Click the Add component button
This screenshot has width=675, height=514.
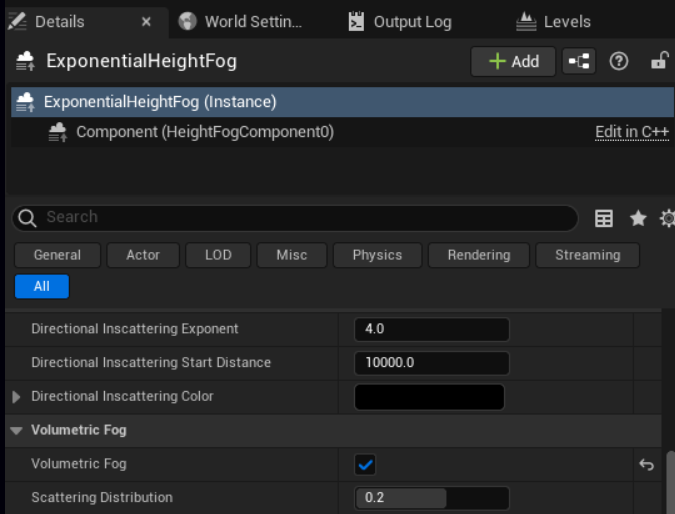click(513, 61)
